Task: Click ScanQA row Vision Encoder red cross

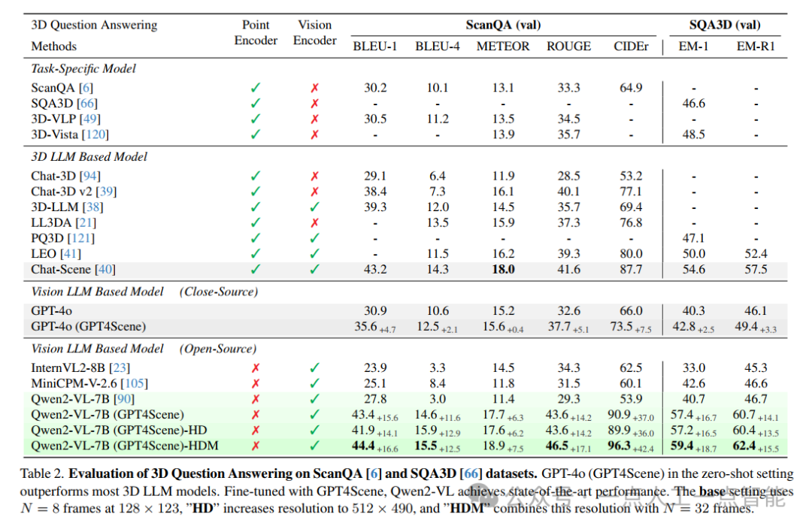Action: click(x=314, y=88)
